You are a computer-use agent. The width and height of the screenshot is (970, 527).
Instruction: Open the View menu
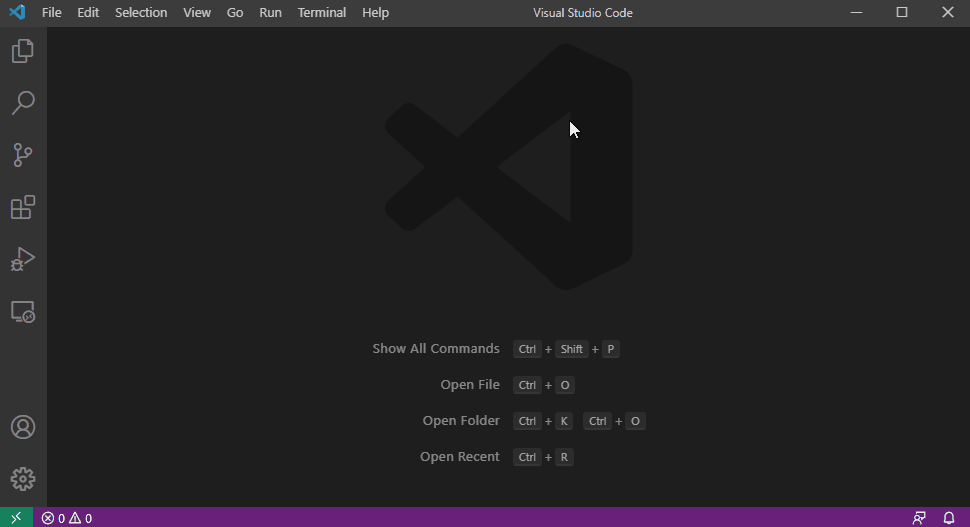pos(197,12)
